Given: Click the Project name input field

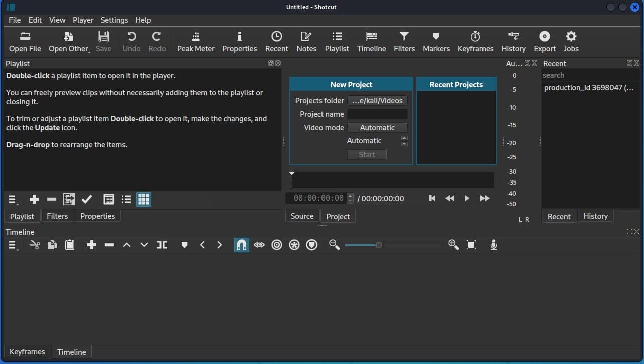Looking at the screenshot, I should 377,114.
